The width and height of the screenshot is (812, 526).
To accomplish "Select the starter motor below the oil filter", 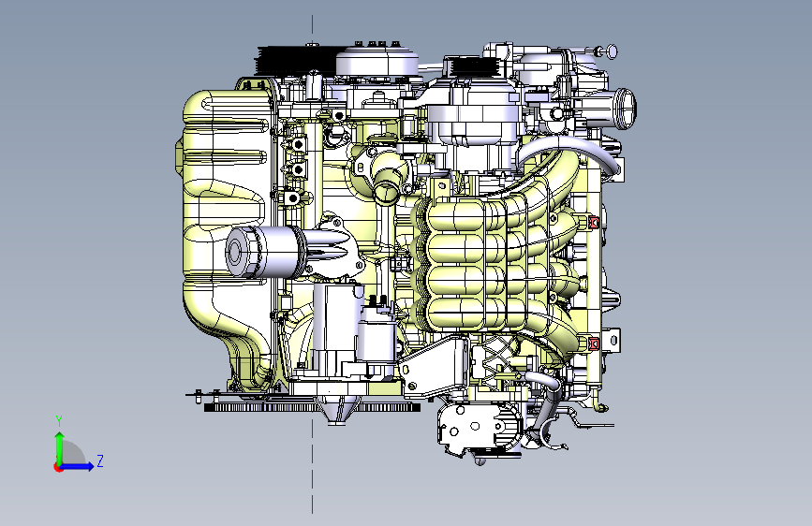I will point(355,331).
